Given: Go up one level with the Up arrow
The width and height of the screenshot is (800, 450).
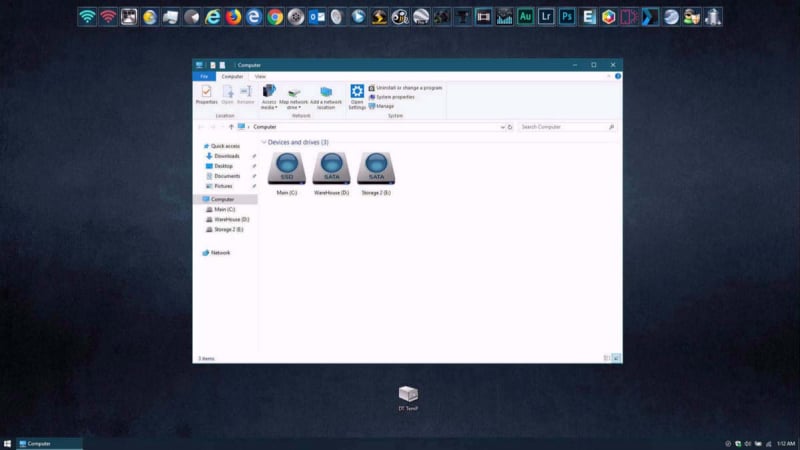Looking at the screenshot, I should pyautogui.click(x=231, y=127).
